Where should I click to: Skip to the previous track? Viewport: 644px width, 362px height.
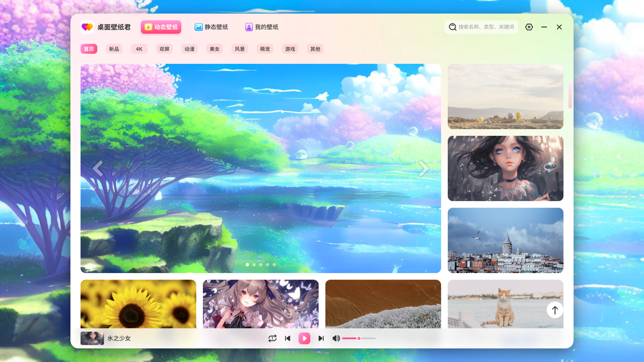coord(287,338)
